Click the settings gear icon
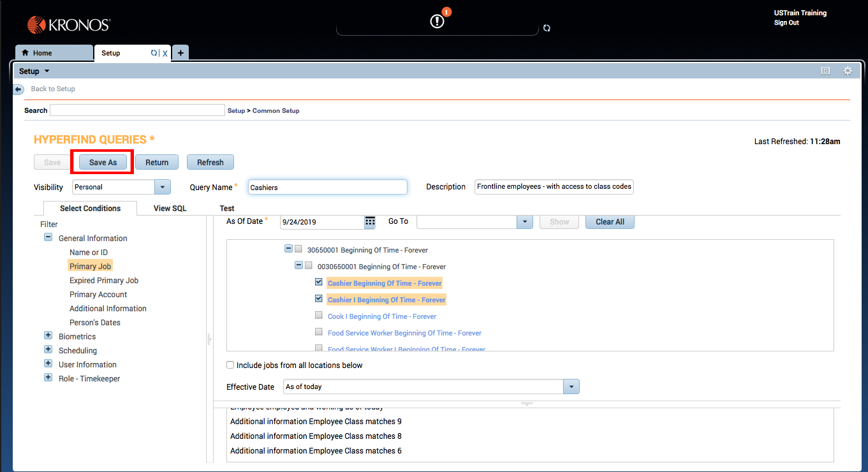Screen dimensions: 868x472 (x=848, y=71)
